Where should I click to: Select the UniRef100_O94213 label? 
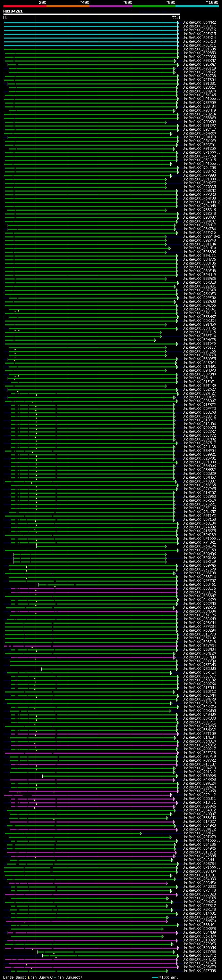coord(199,768)
